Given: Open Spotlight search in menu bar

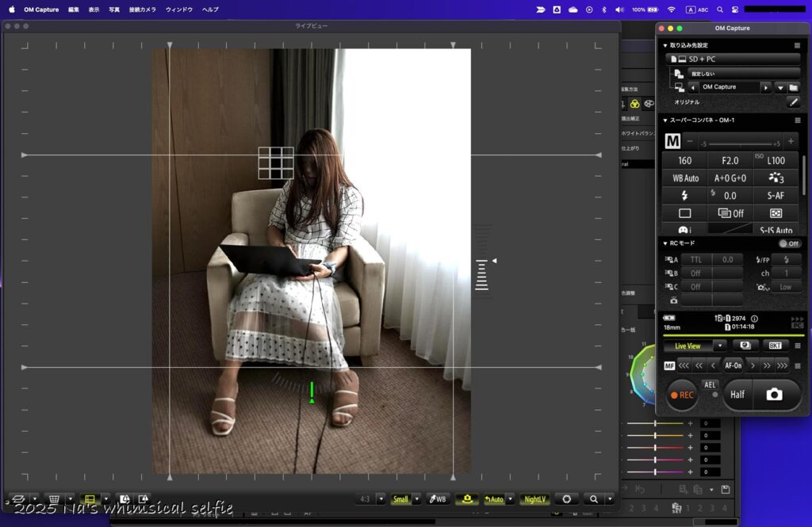Looking at the screenshot, I should click(x=720, y=10).
